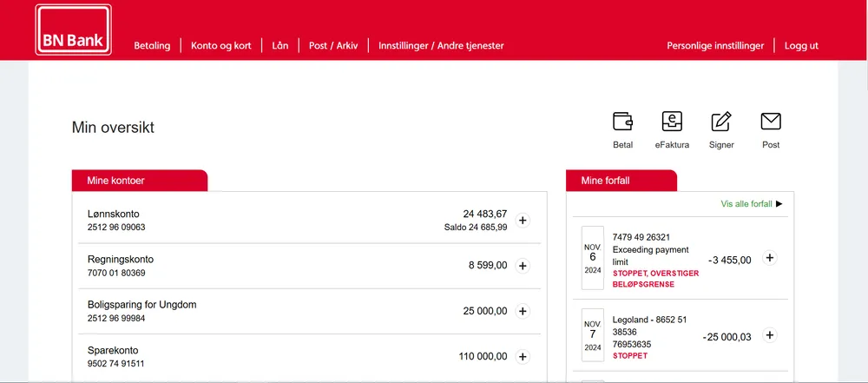Expand the Regningskonto plus button
The image size is (868, 383).
click(x=523, y=266)
